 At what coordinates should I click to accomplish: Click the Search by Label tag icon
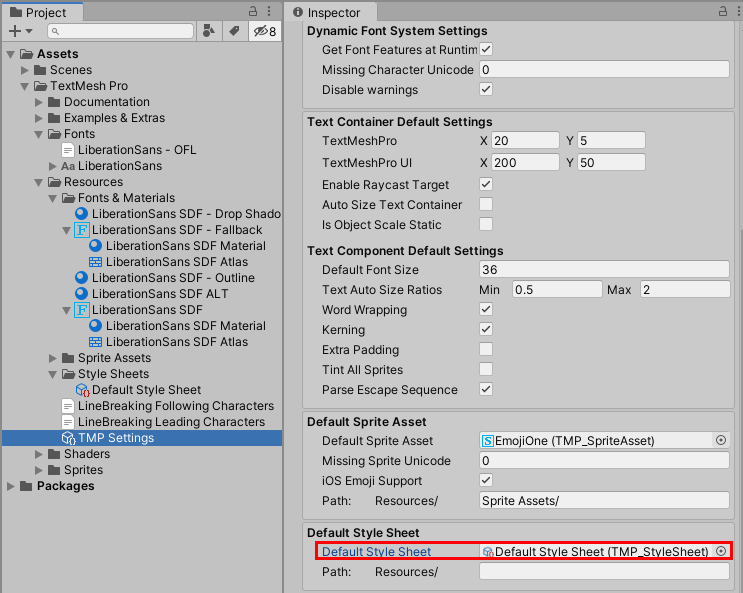(x=234, y=32)
